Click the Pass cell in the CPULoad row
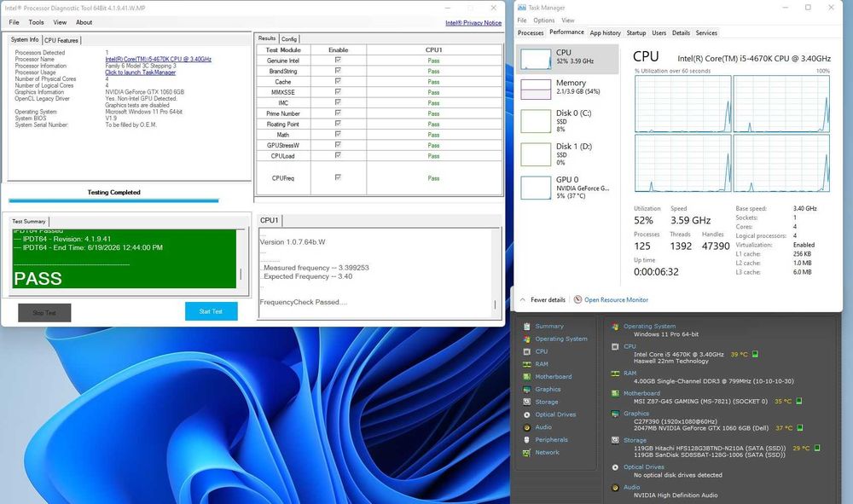 (x=433, y=156)
